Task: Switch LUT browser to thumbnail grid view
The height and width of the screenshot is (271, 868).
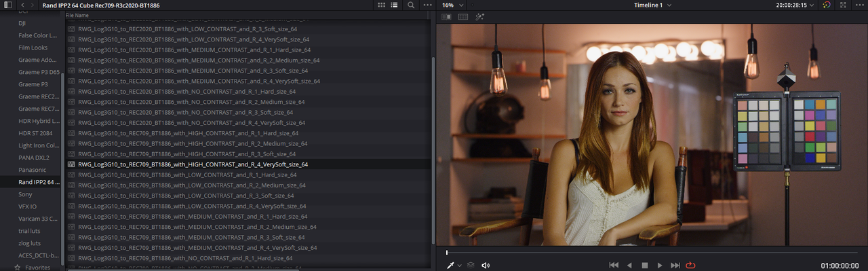Action: (x=382, y=5)
